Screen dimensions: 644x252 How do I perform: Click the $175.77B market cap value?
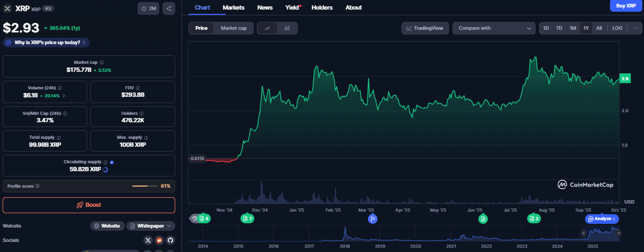click(x=79, y=70)
